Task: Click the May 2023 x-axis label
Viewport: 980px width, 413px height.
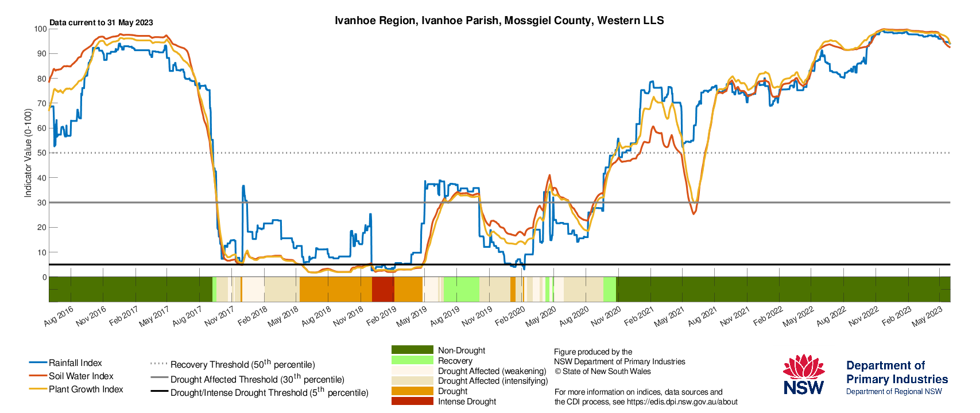Action: [x=927, y=315]
